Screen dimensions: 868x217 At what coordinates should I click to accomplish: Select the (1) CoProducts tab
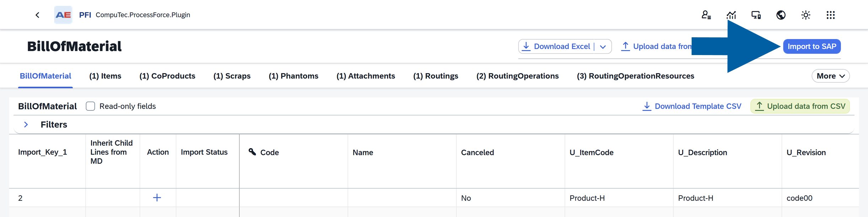[x=167, y=76]
